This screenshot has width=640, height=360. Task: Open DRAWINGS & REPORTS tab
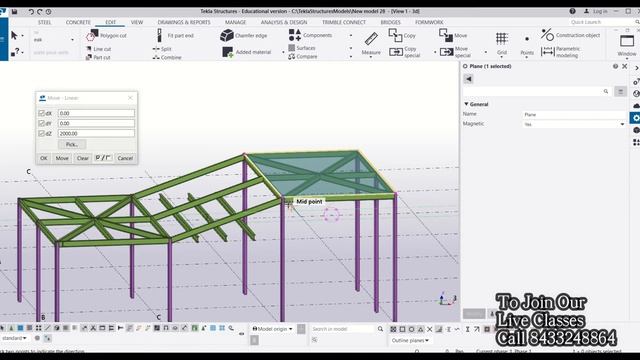(184, 22)
